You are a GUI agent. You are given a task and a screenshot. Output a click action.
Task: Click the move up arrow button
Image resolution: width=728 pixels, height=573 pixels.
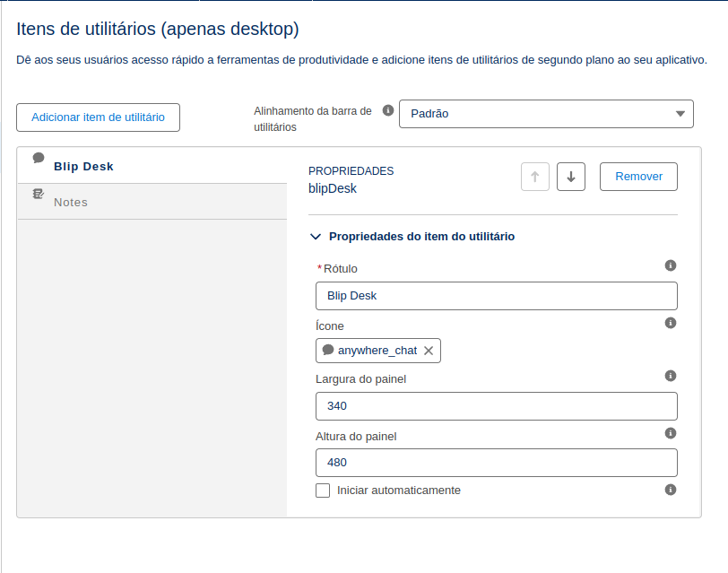535,177
